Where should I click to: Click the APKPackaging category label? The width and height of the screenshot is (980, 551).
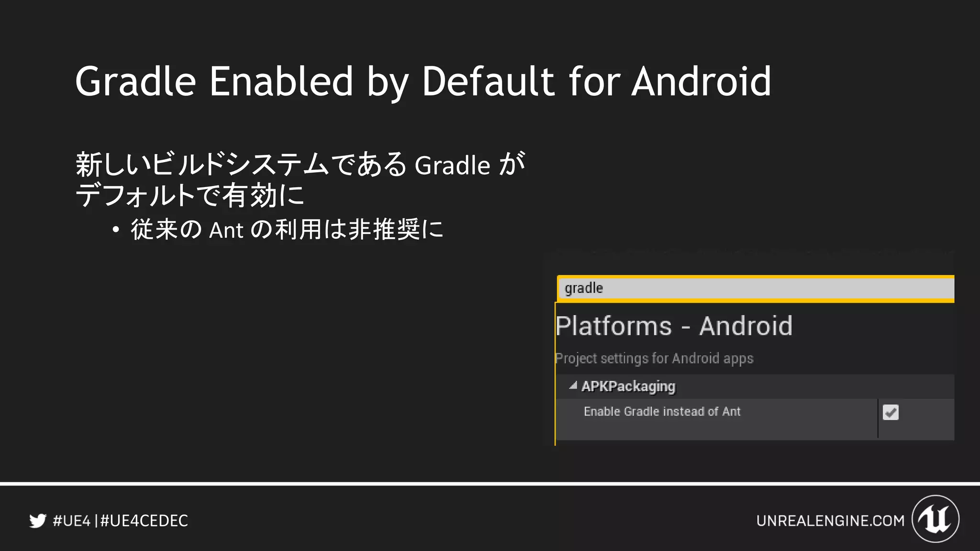coord(628,386)
